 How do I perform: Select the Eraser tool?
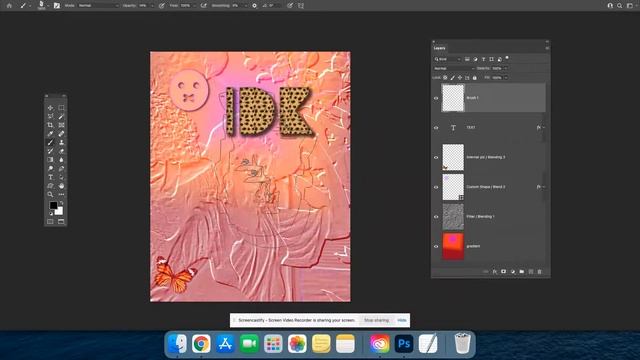[61, 151]
